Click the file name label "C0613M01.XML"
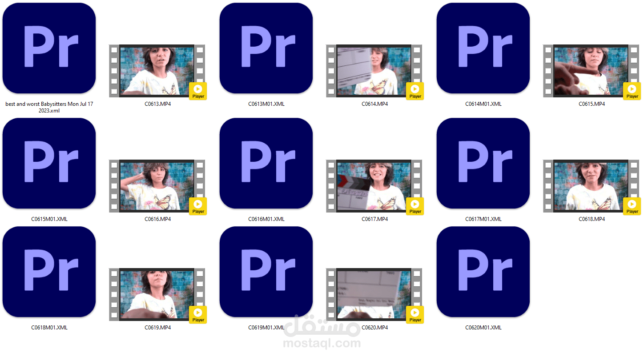644x357 pixels. [x=266, y=104]
